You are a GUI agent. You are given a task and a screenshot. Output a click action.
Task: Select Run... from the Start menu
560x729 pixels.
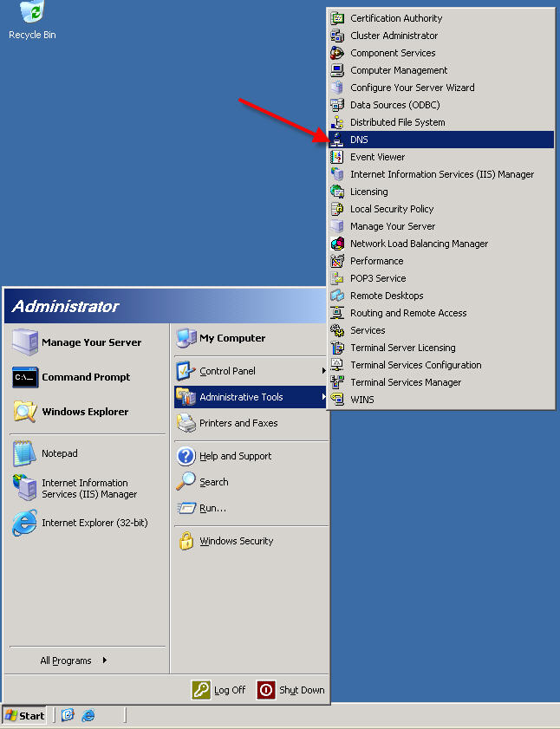point(251,508)
